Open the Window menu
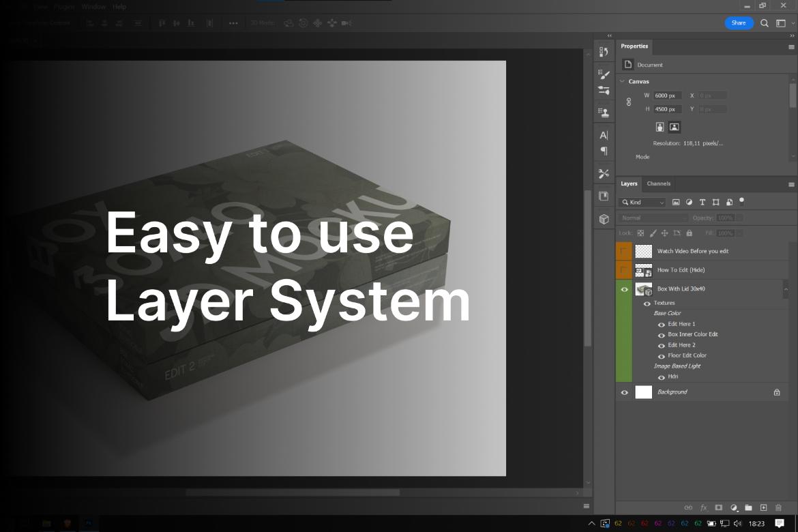Image resolution: width=798 pixels, height=532 pixels. point(93,7)
